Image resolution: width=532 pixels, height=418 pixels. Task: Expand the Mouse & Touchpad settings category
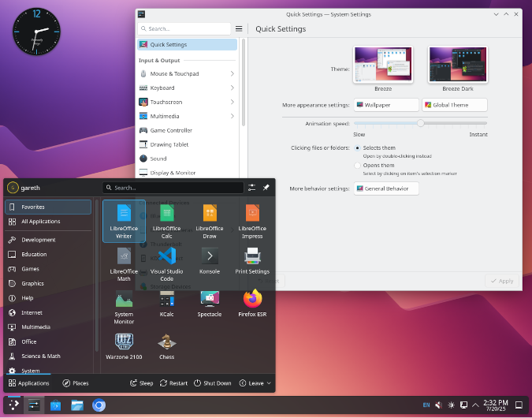(x=188, y=74)
